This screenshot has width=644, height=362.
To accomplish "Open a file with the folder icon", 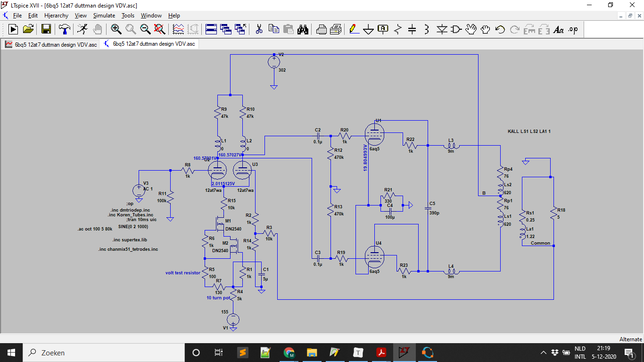I will point(28,29).
